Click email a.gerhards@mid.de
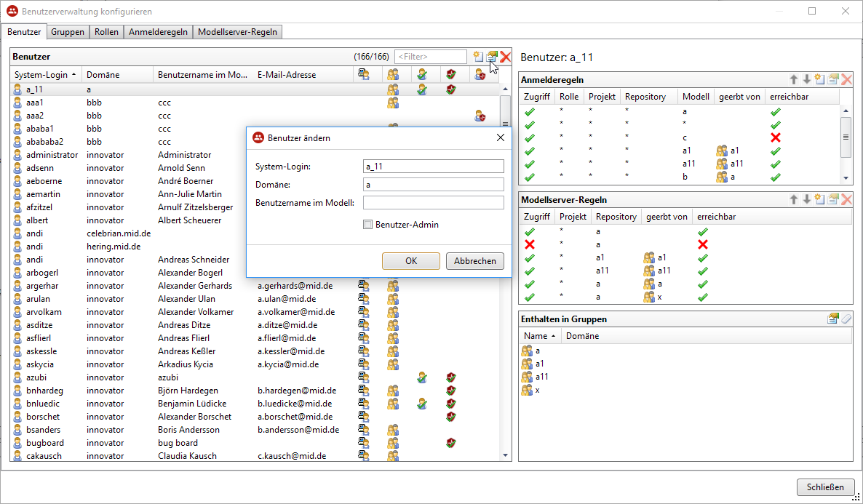 (x=295, y=286)
